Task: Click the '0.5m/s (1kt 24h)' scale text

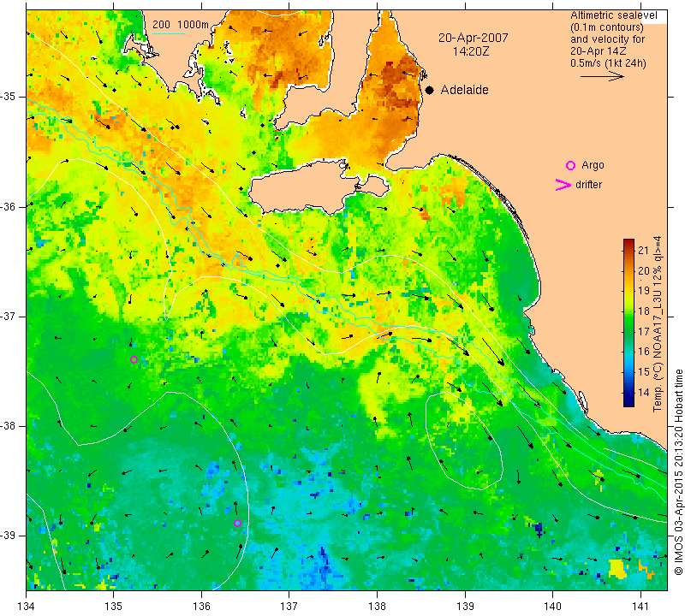Action: [x=608, y=63]
